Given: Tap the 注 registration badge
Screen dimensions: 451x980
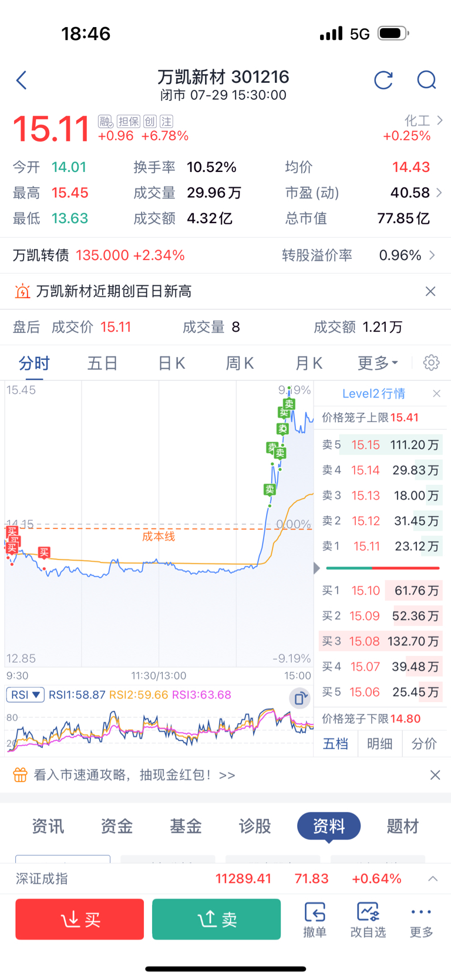Looking at the screenshot, I should tap(167, 122).
